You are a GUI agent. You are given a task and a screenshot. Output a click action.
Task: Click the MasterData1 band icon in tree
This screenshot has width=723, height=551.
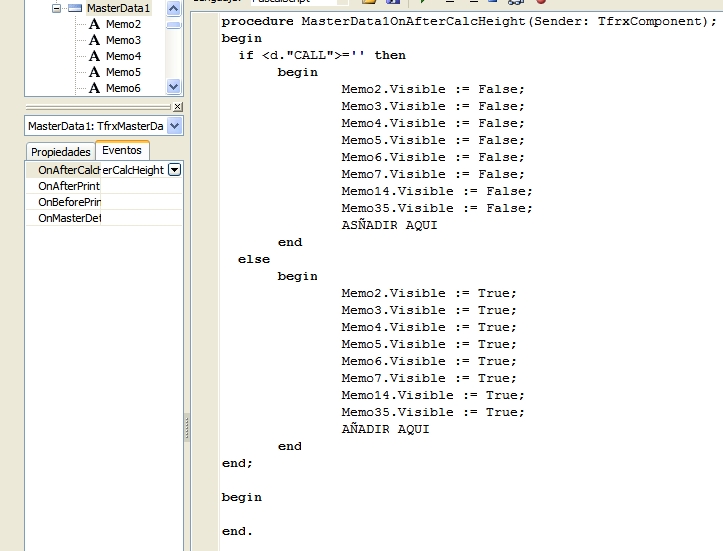click(x=75, y=8)
